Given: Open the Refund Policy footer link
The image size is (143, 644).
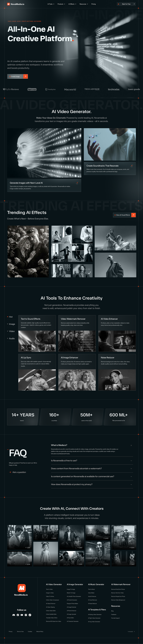Looking at the screenshot, I should (40, 632).
